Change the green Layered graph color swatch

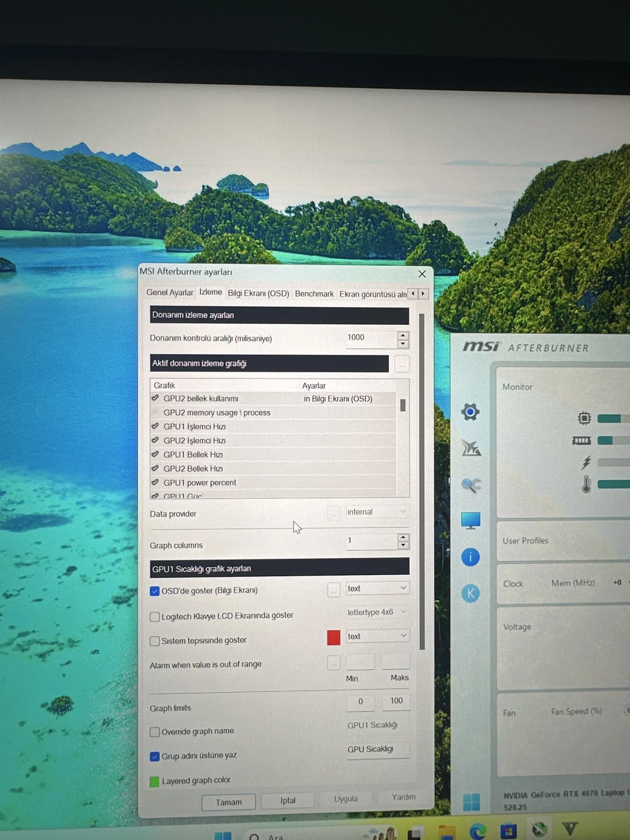154,782
